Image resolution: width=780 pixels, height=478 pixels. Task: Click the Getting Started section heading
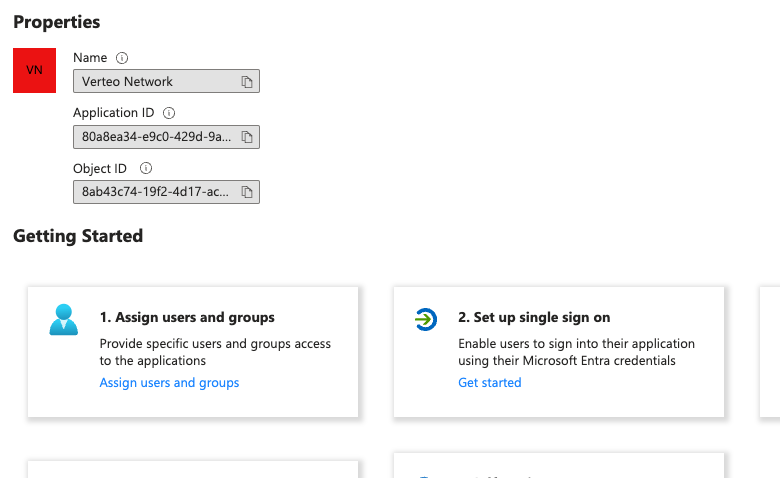pos(78,236)
